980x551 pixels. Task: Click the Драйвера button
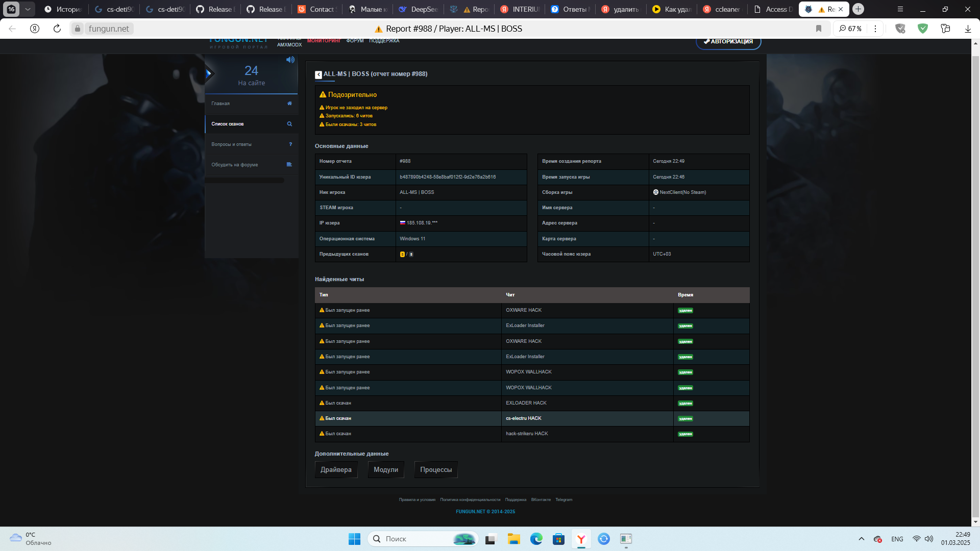[336, 470]
